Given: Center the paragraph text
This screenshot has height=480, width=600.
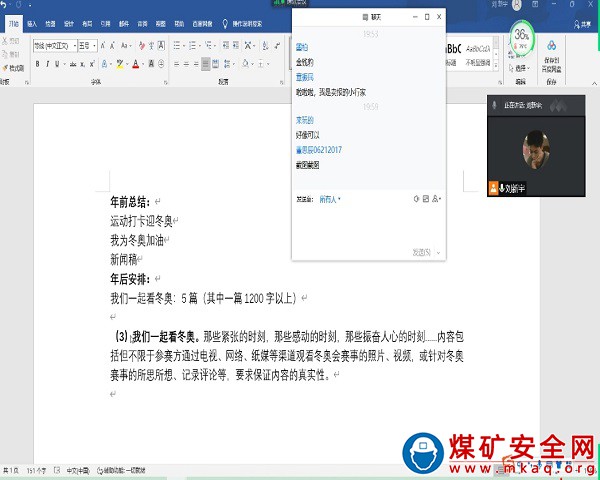Looking at the screenshot, I should (186, 64).
